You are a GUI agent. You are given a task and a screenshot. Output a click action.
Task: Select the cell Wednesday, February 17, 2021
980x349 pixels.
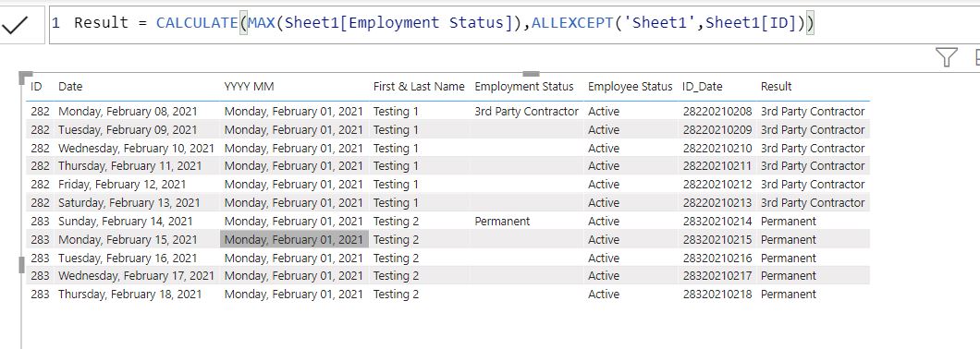136,276
